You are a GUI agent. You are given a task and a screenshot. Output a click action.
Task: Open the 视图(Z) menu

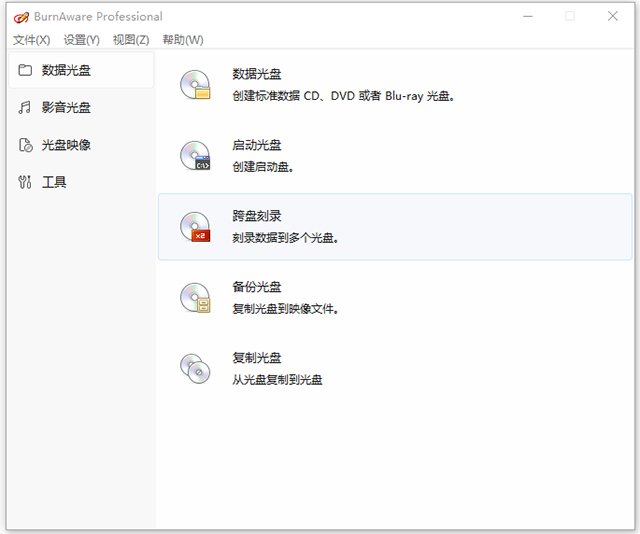coord(131,40)
